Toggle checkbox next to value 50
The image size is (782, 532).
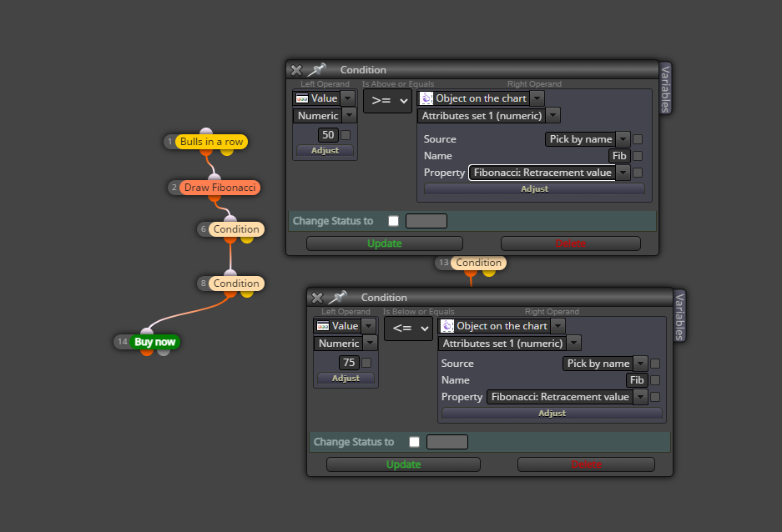(346, 135)
